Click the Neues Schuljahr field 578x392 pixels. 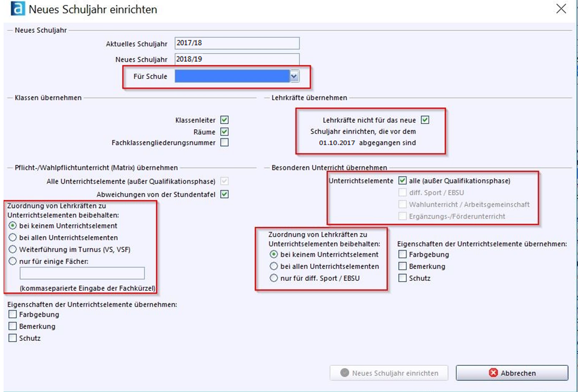(237, 59)
